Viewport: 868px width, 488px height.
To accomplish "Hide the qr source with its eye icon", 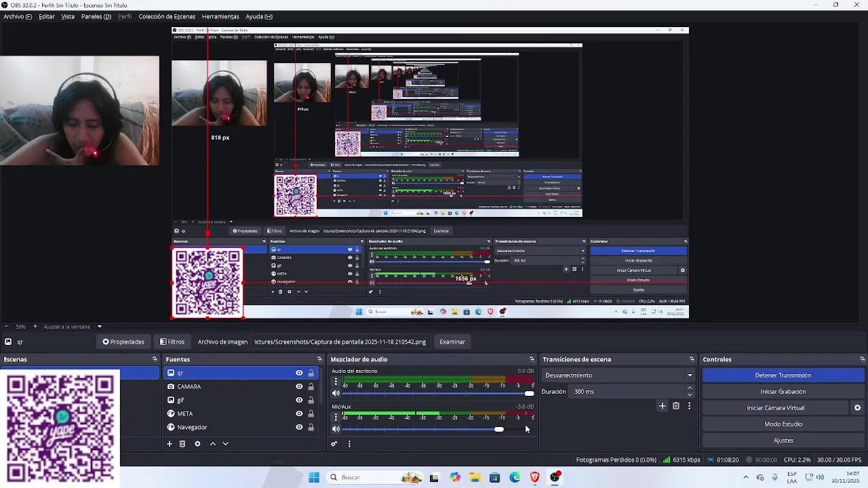I will (299, 373).
